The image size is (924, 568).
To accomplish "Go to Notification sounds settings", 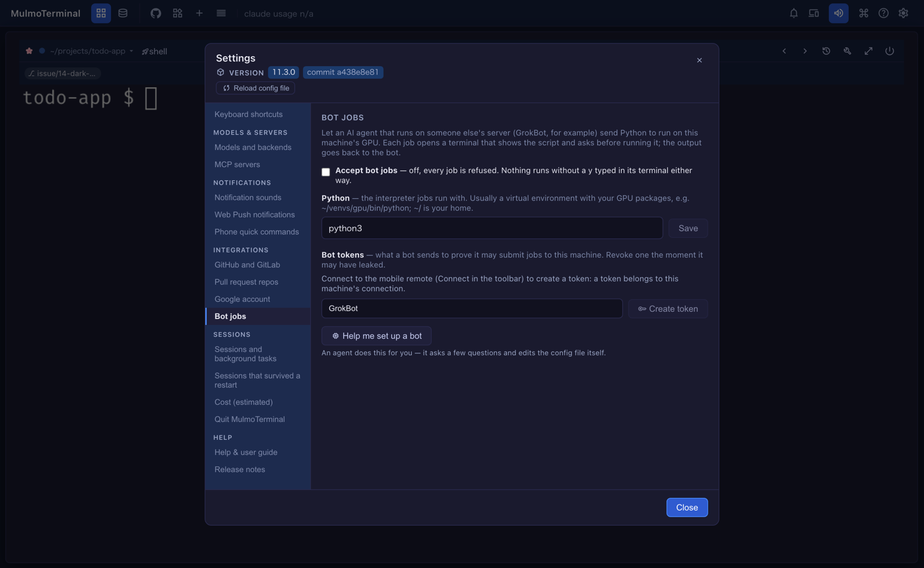I will click(x=258, y=197).
